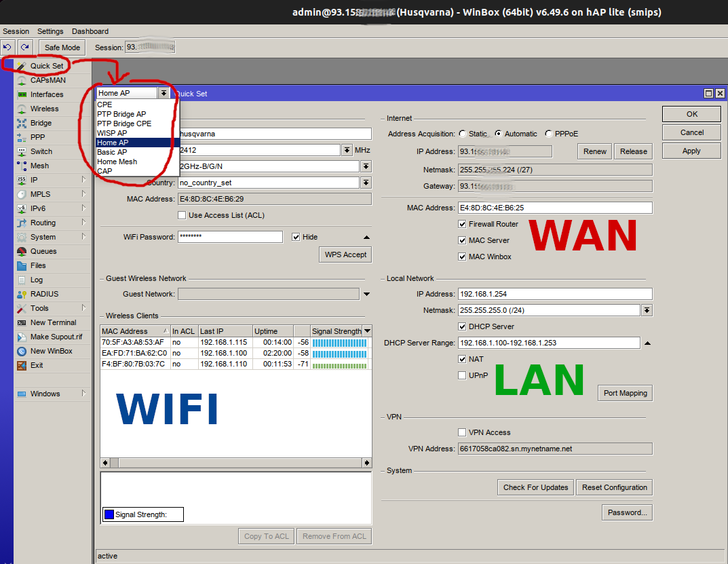Click the redo arrow icon in toolbar
The image size is (728, 564).
click(24, 47)
